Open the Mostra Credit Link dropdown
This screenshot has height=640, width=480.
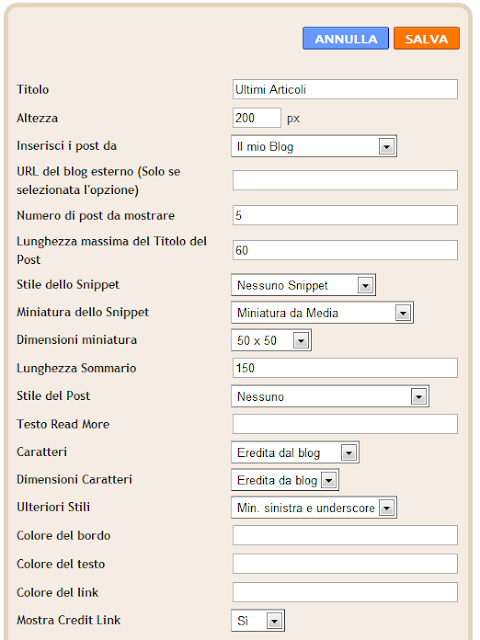pos(258,621)
